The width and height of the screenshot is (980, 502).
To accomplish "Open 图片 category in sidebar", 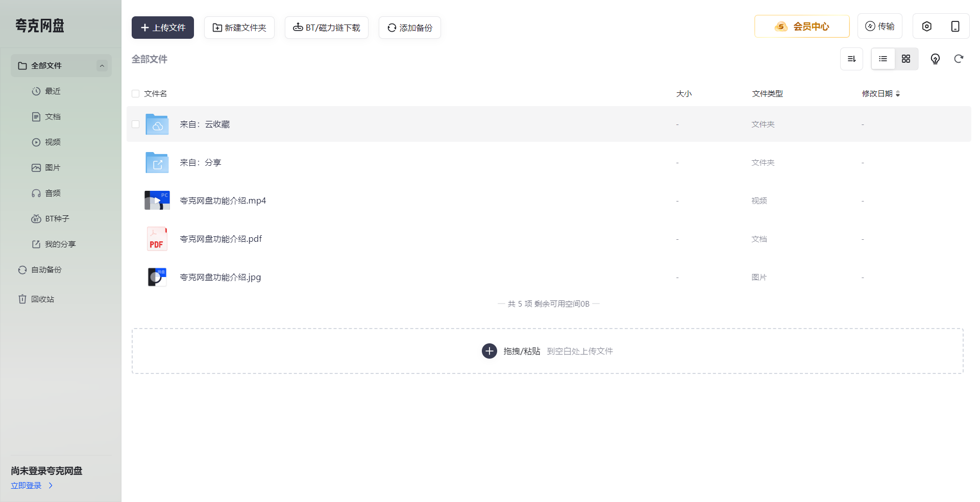I will 53,168.
